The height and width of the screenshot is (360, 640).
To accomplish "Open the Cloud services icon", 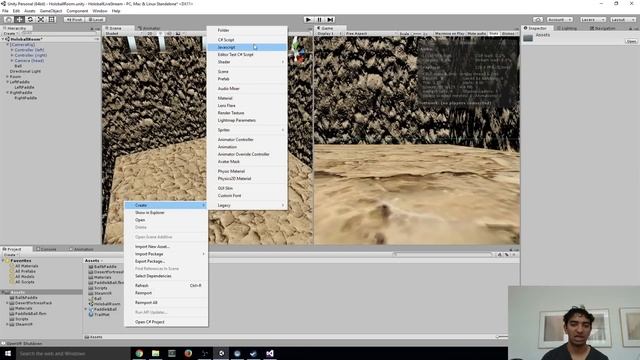I will point(538,20).
